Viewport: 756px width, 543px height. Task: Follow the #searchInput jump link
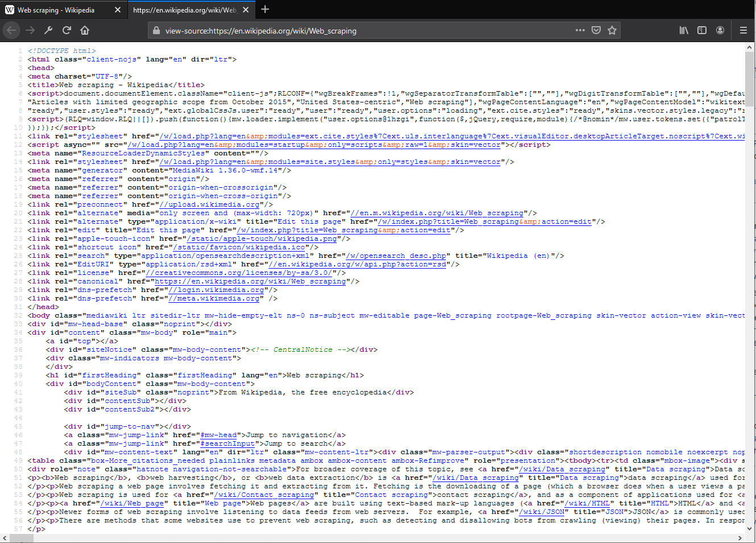coord(228,443)
